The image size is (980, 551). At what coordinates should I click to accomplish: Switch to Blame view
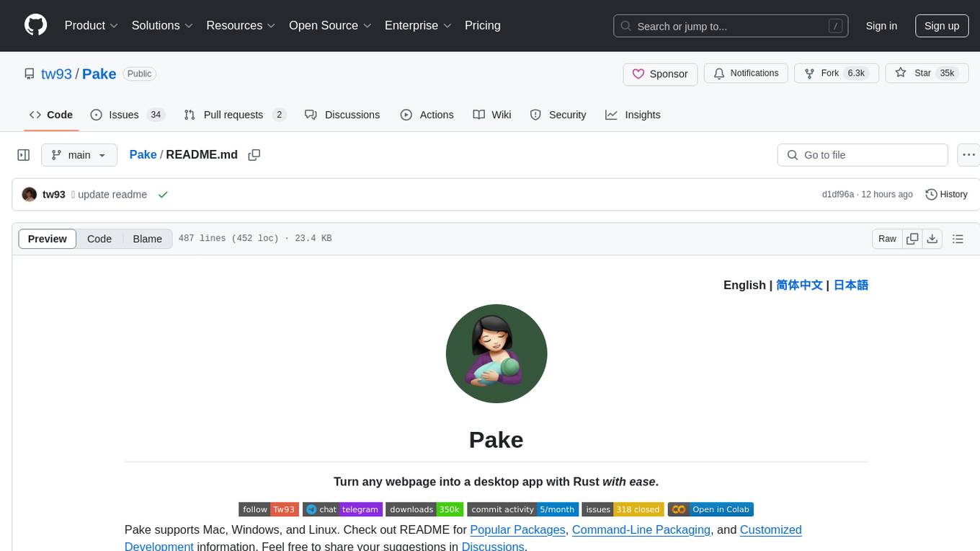(x=147, y=239)
